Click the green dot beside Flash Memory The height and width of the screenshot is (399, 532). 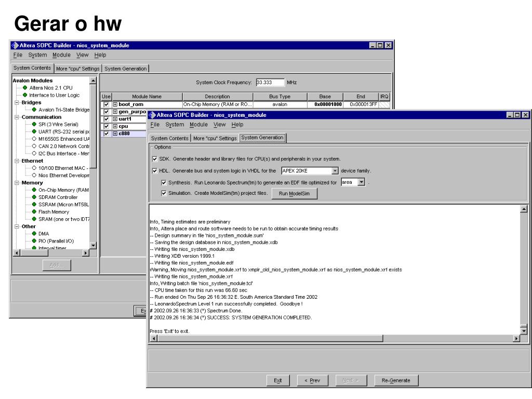coord(34,212)
